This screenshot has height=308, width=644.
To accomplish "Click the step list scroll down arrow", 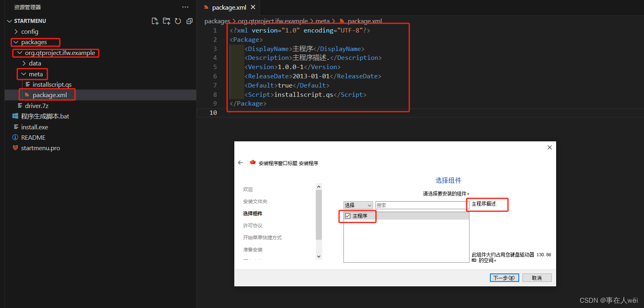I will [x=319, y=257].
